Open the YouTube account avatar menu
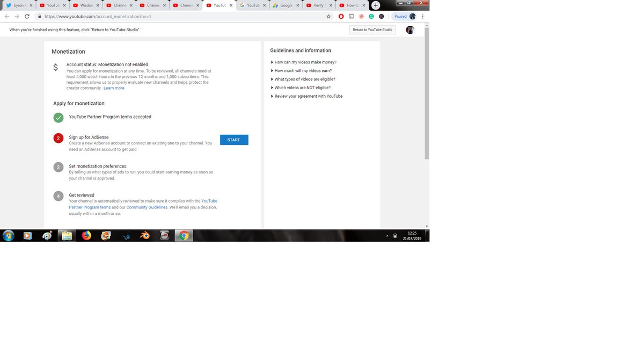644x361 pixels. click(410, 30)
